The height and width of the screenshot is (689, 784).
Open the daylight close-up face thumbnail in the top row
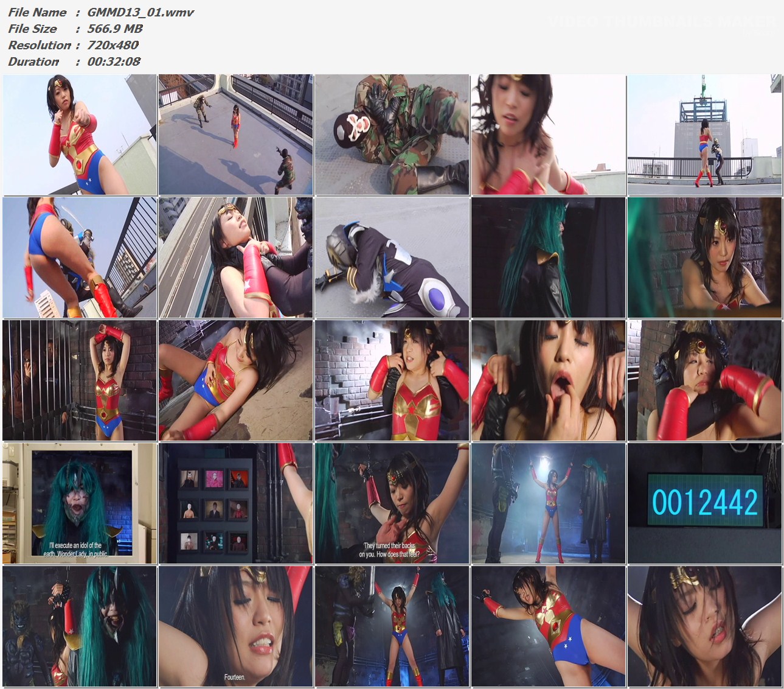point(549,135)
